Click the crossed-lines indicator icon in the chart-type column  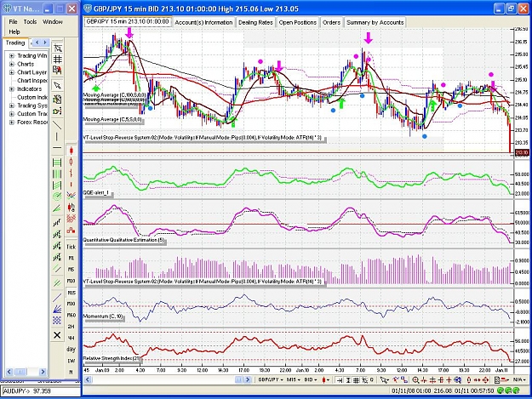(71, 196)
